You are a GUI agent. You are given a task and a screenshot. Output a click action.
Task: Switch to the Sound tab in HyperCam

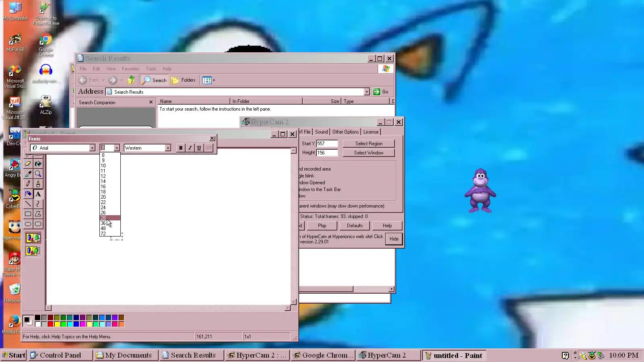pos(321,132)
